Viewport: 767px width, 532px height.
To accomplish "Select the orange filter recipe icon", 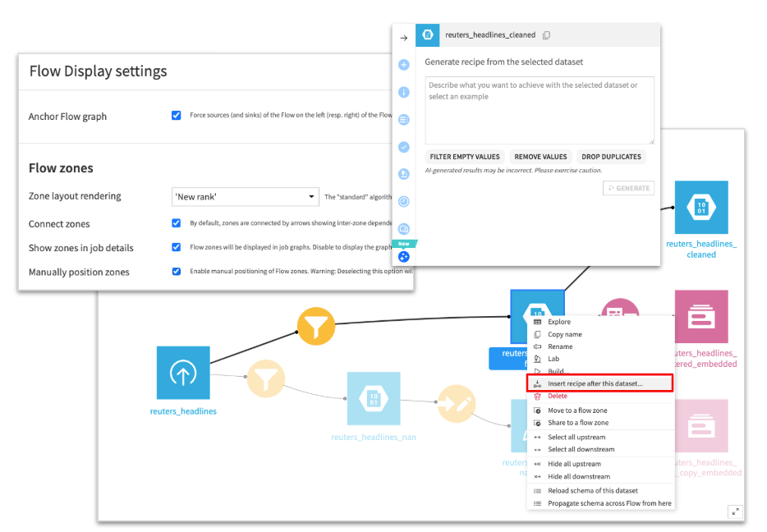I will click(316, 326).
